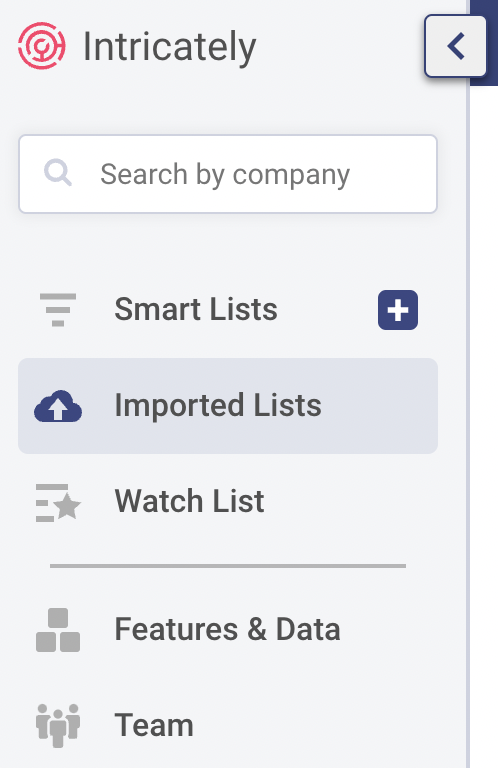Image resolution: width=498 pixels, height=768 pixels.
Task: Click the Intricately maze logo icon
Action: [42, 46]
